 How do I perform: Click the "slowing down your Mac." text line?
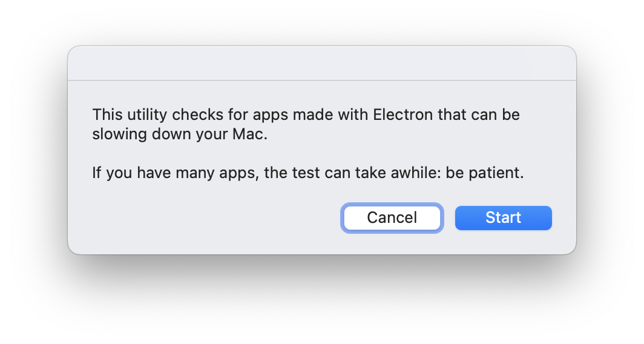tap(179, 134)
